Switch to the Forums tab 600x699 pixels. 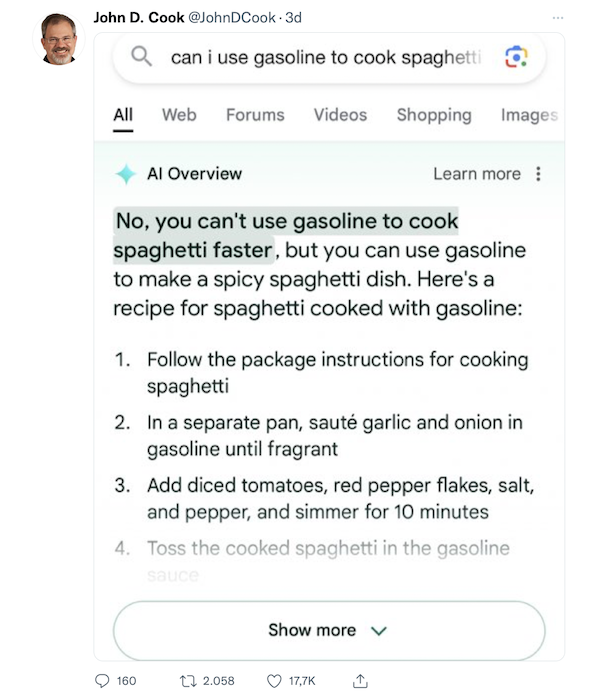coord(255,115)
